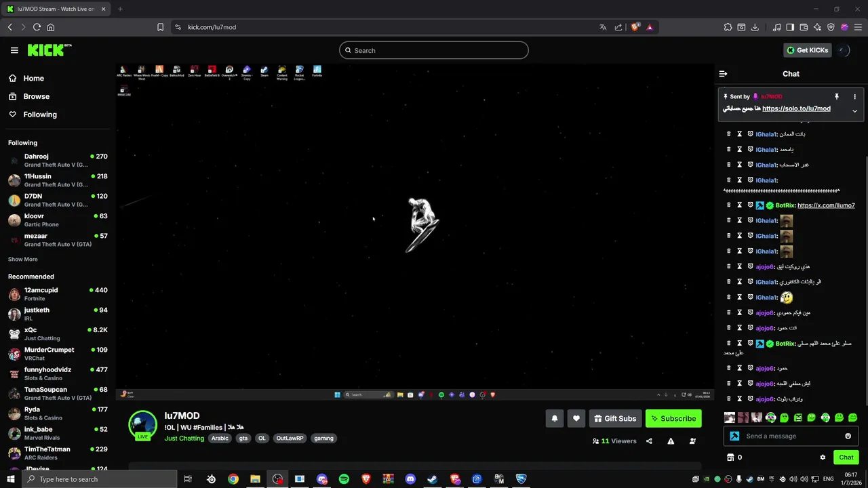Screen dimensions: 868x488
Task: Follow lu7MOD with the heart button
Action: (576, 418)
